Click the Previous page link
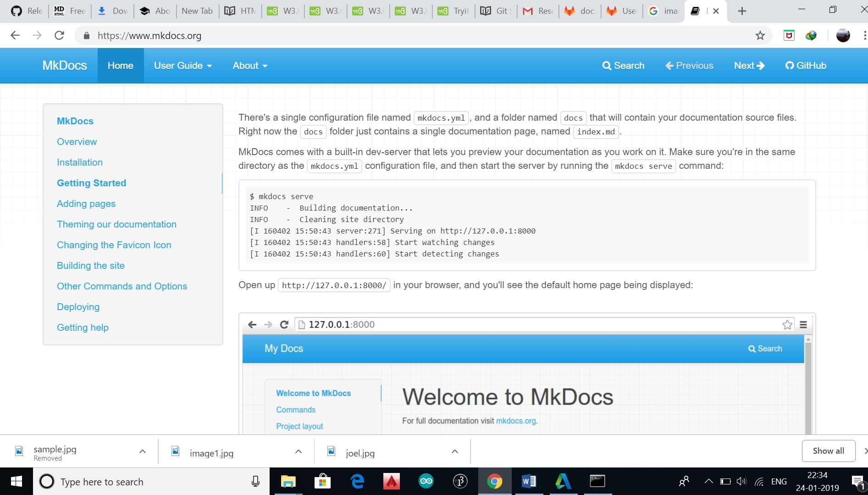 coord(689,66)
